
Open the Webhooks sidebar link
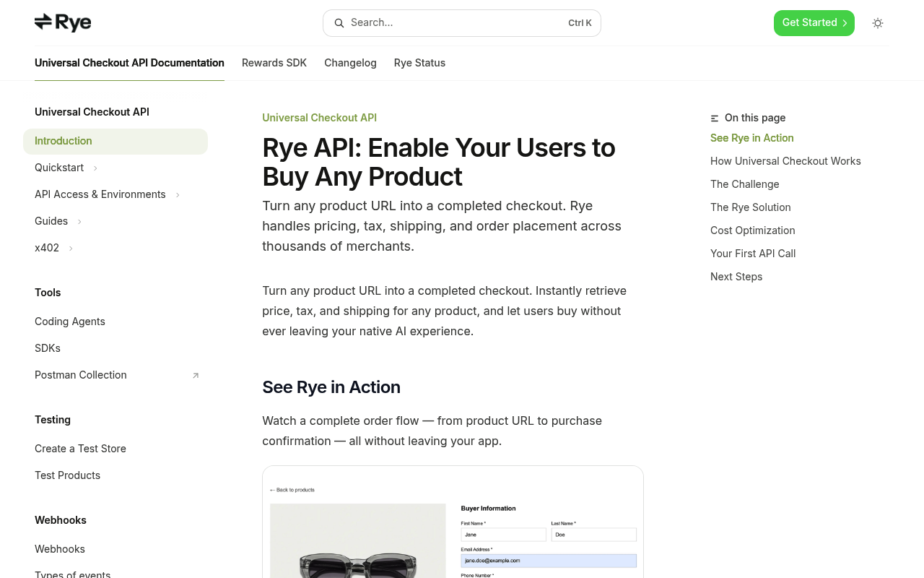[x=60, y=549]
